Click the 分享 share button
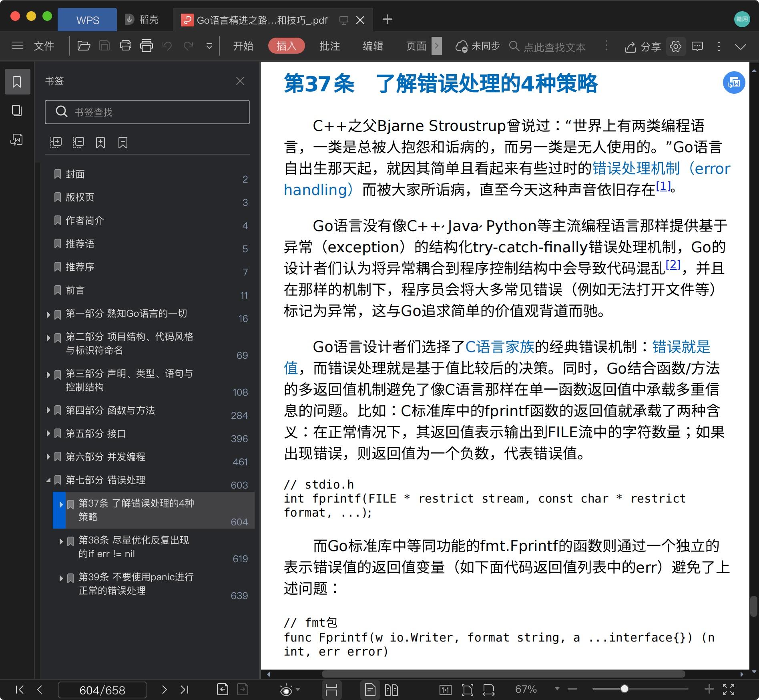Viewport: 759px width, 700px height. point(643,47)
